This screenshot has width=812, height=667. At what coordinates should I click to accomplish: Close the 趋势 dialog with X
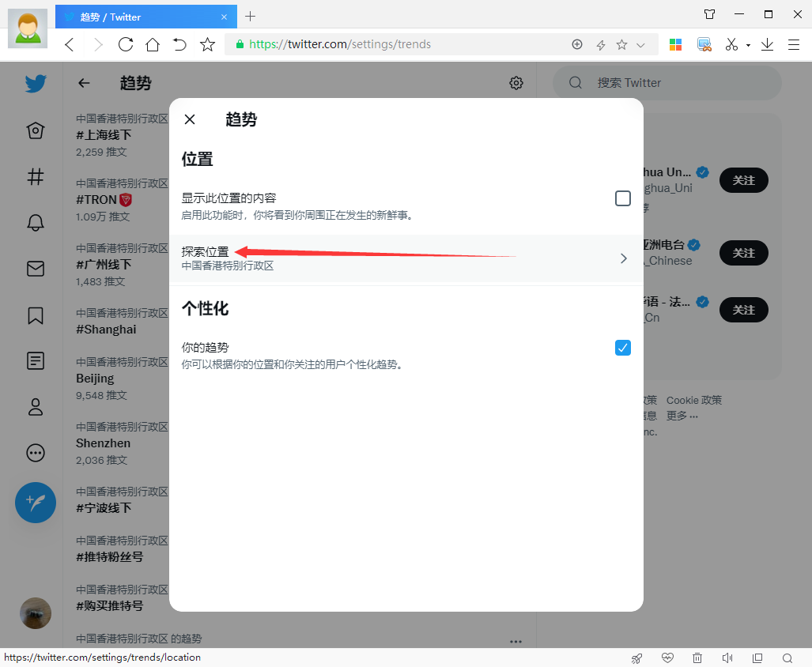point(190,119)
